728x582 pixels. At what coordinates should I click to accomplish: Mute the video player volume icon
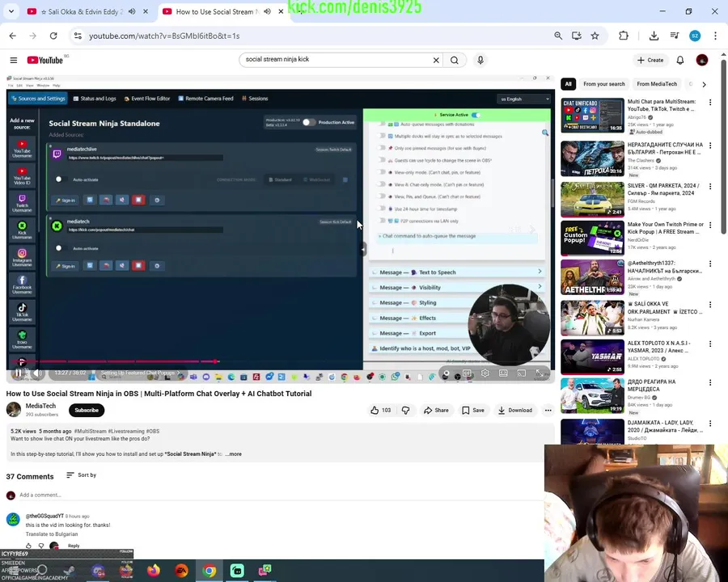38,373
